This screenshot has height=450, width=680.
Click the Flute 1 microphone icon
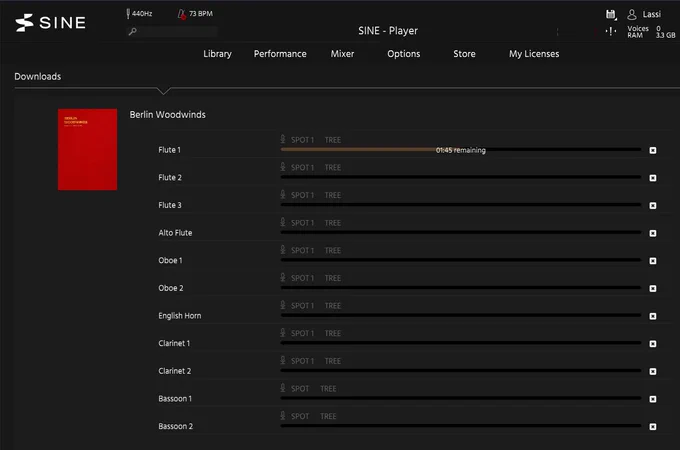(283, 139)
